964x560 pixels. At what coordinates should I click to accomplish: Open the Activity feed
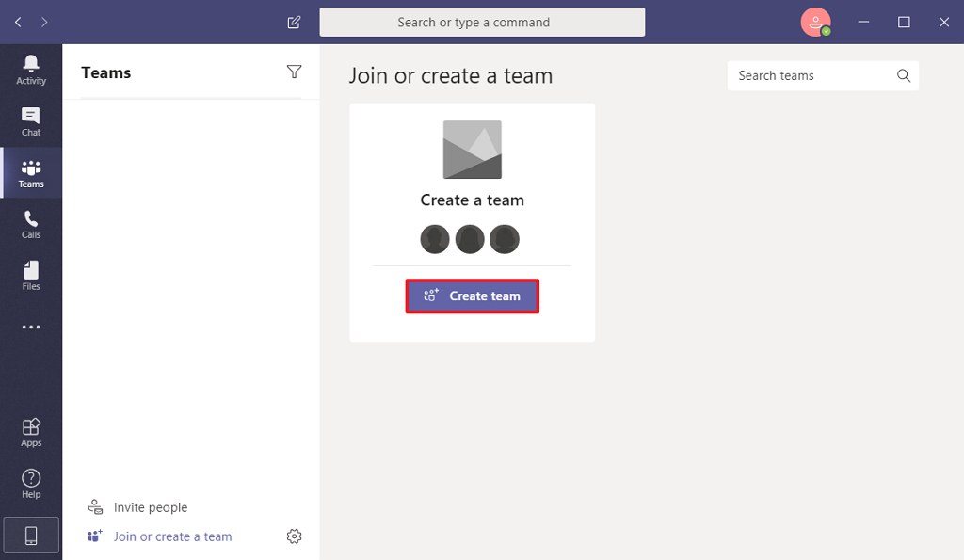coord(31,71)
